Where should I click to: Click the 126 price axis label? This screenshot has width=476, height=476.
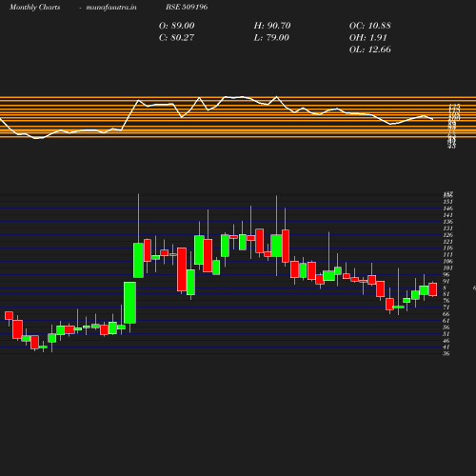point(447,235)
